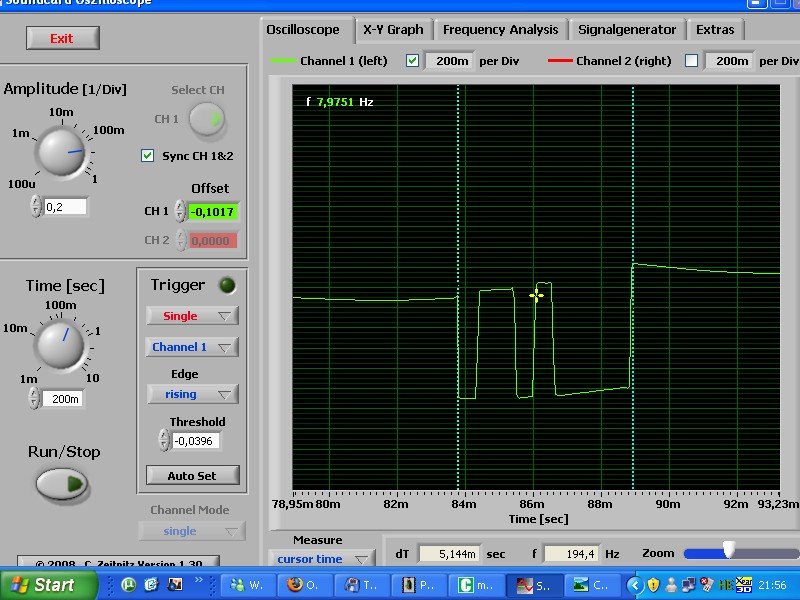Open the messenger taskbar item W.
This screenshot has width=800, height=600.
coord(247,585)
